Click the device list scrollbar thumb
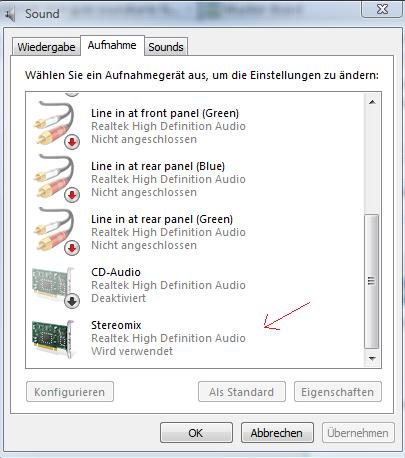 click(372, 281)
